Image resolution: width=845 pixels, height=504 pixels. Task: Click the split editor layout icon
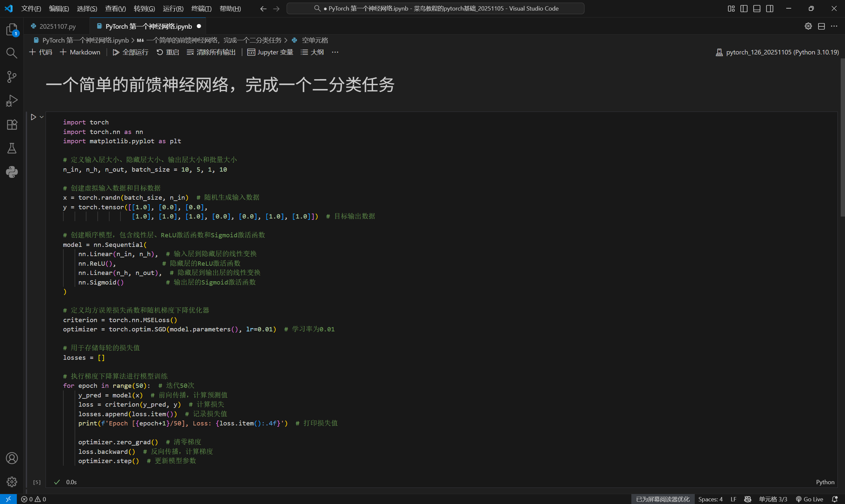821,26
